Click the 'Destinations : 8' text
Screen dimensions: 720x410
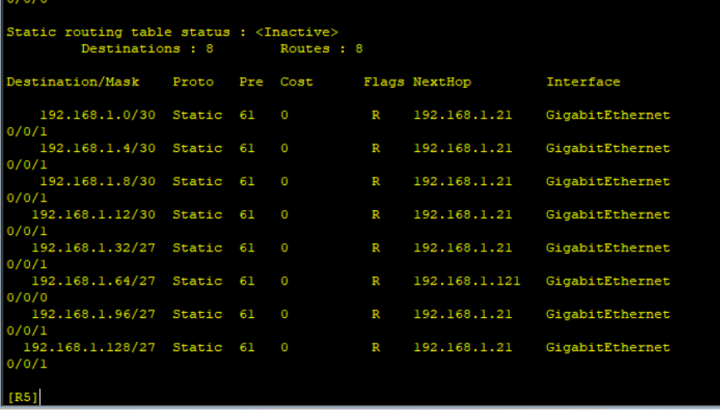[147, 49]
